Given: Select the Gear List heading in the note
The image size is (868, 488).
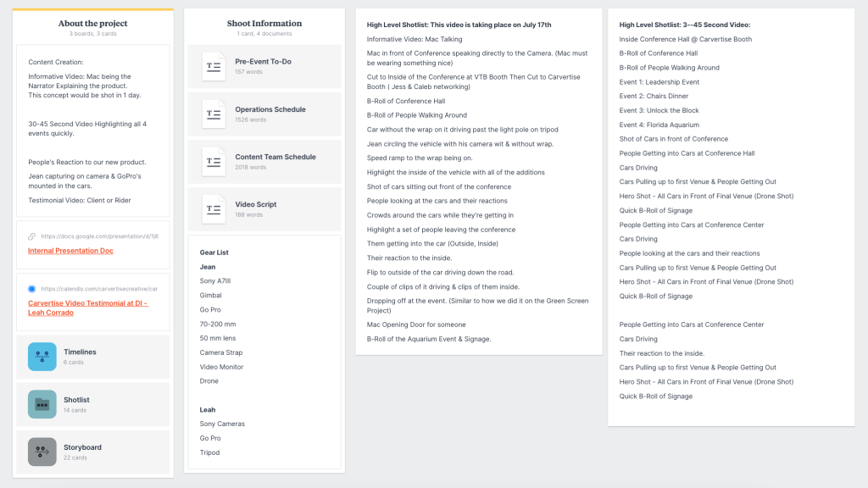Looking at the screenshot, I should 215,252.
